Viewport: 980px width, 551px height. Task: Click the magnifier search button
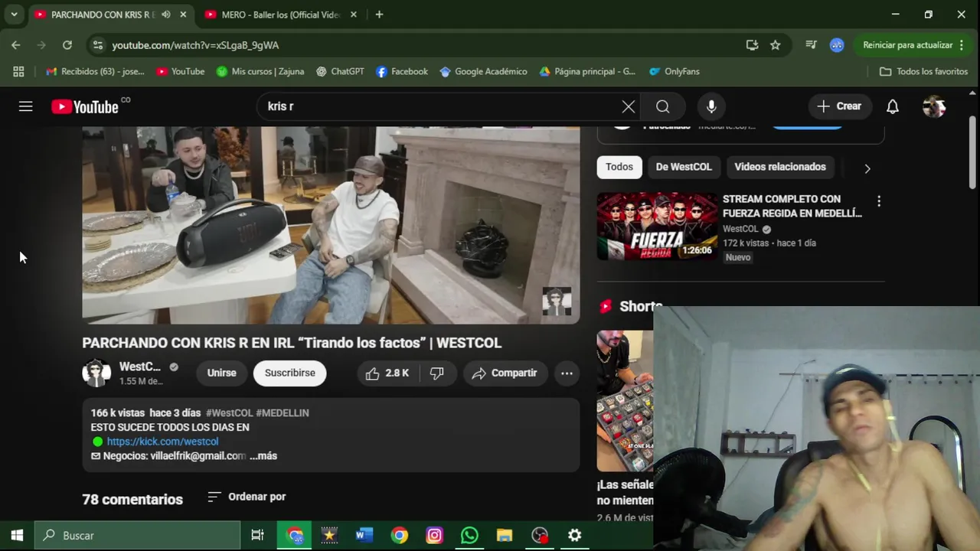pyautogui.click(x=663, y=106)
